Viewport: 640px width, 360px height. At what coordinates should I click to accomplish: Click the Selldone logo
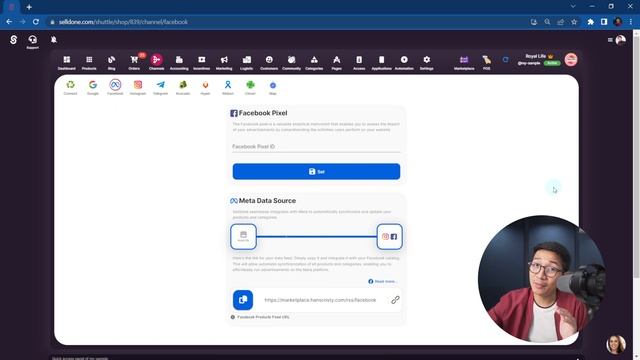click(13, 40)
